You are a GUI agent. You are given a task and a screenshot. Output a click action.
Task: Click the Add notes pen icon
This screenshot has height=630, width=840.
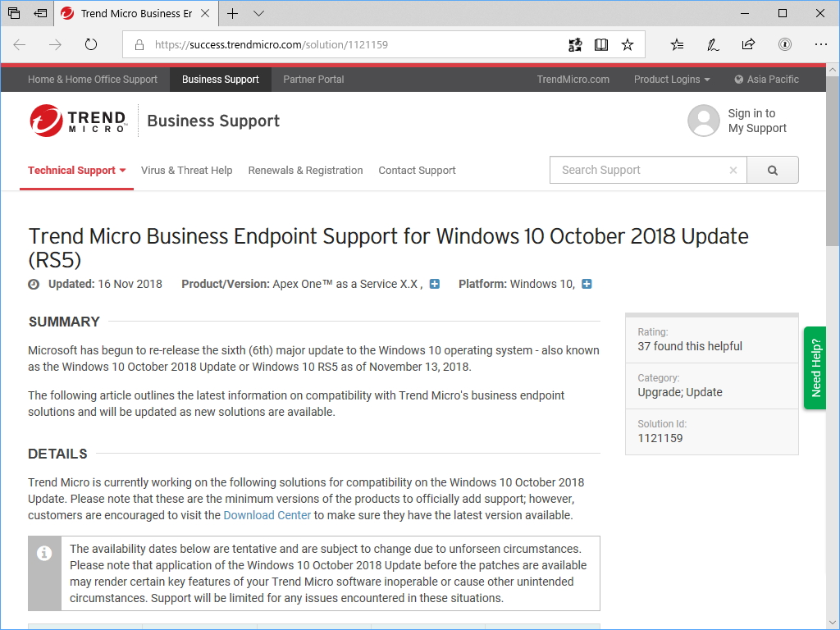click(713, 45)
